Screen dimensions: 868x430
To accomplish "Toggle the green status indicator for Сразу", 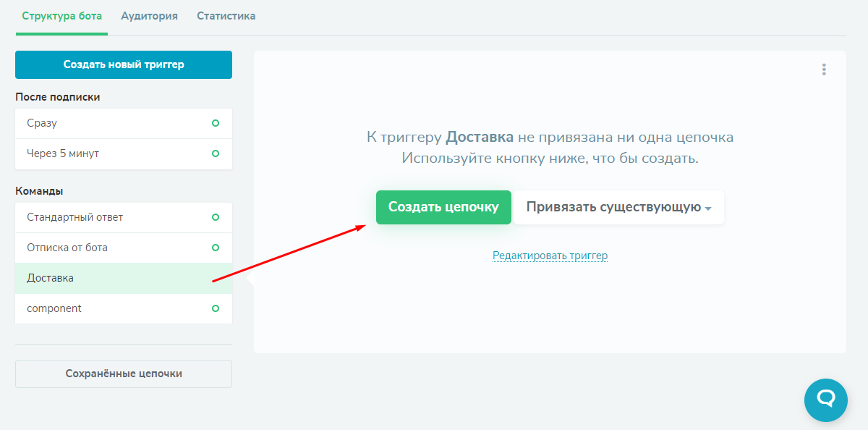I will tap(215, 123).
